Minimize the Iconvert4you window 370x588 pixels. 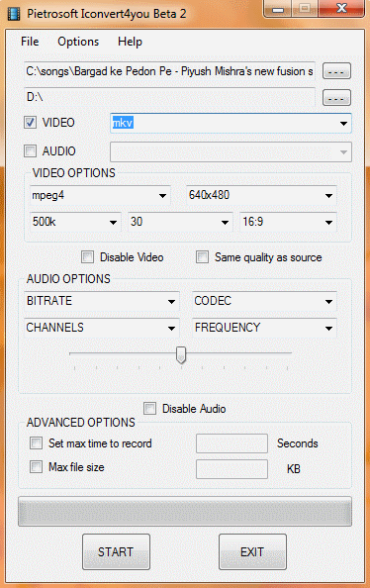pyautogui.click(x=278, y=8)
